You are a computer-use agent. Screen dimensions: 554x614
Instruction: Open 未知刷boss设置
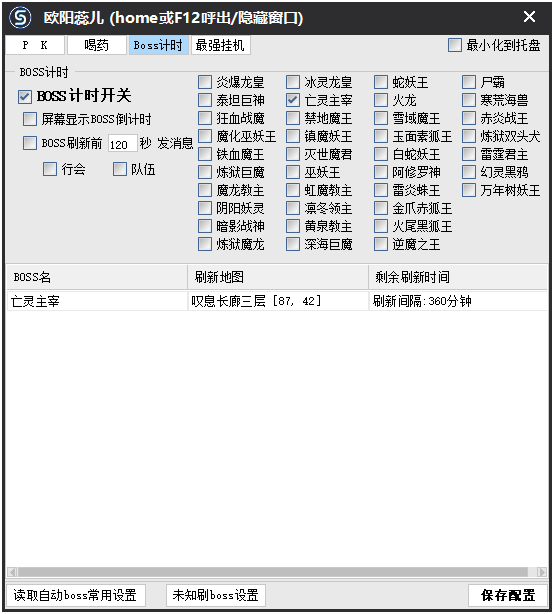(216, 595)
